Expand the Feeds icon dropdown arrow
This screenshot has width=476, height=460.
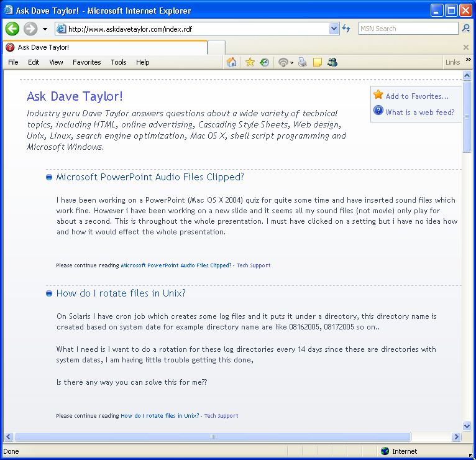click(x=291, y=63)
